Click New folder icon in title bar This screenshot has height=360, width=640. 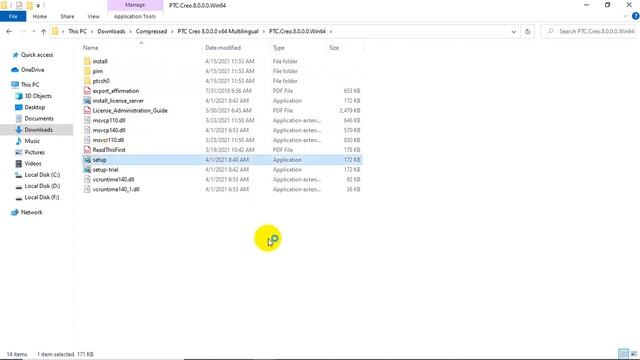pos(29,5)
